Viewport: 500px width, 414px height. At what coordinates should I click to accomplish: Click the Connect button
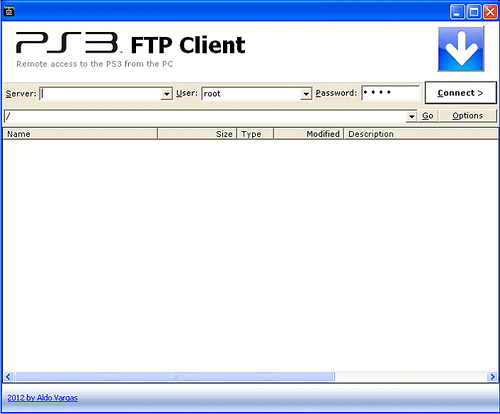click(x=461, y=93)
